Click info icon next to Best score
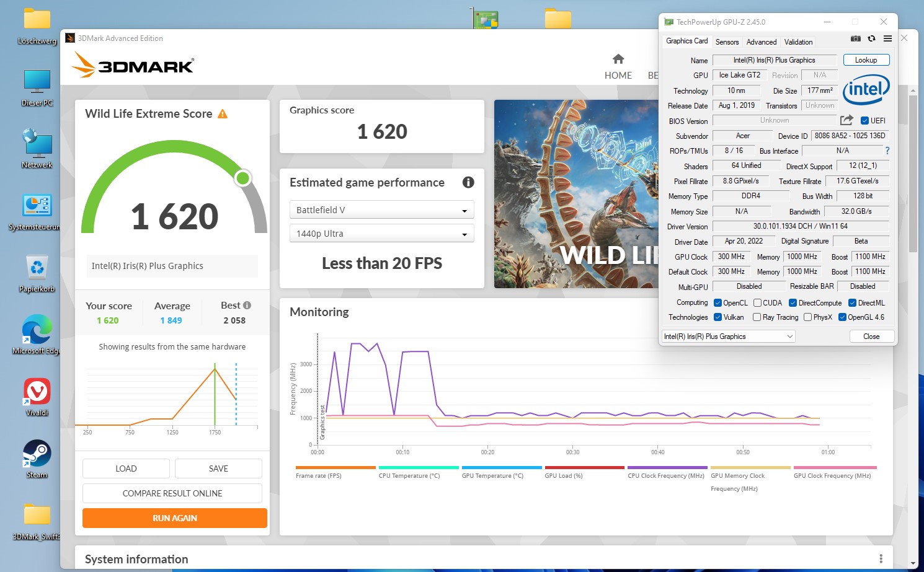This screenshot has width=924, height=572. click(x=247, y=305)
